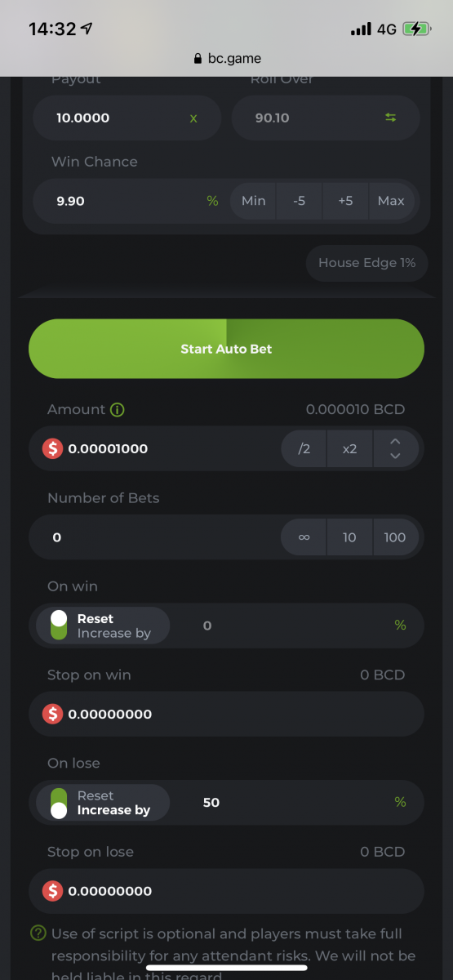Screen dimensions: 453x980
Task: Click the Amount info icon
Action: click(x=118, y=410)
